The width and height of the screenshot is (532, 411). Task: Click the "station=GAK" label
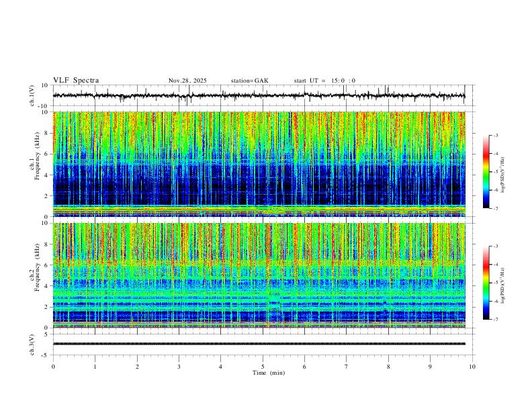[249, 81]
